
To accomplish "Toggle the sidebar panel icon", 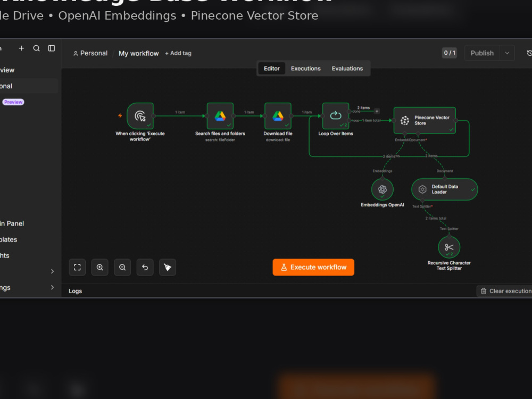I will [52, 48].
